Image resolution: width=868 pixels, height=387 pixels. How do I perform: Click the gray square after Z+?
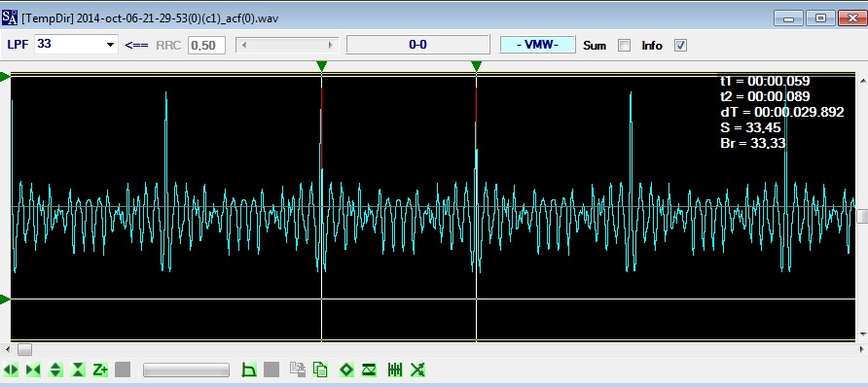tap(123, 369)
